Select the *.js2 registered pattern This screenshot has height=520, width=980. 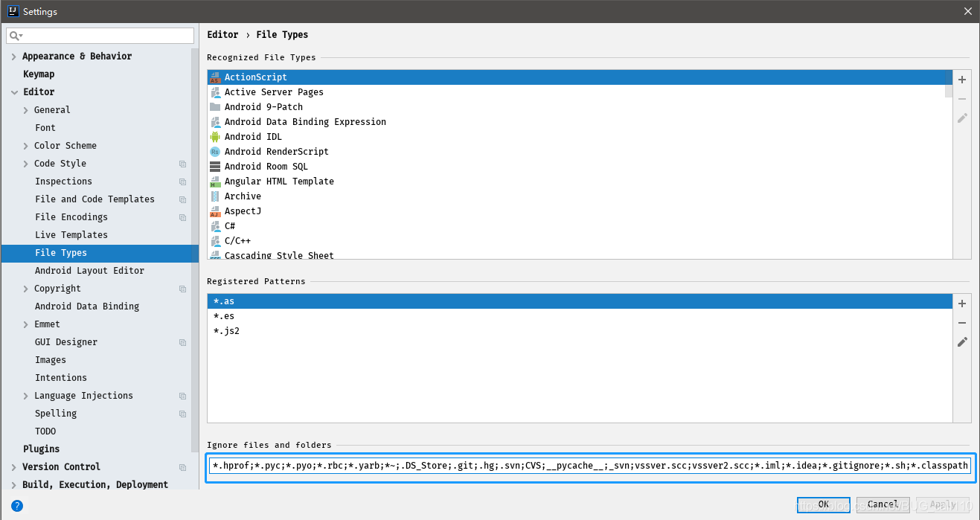click(x=226, y=330)
